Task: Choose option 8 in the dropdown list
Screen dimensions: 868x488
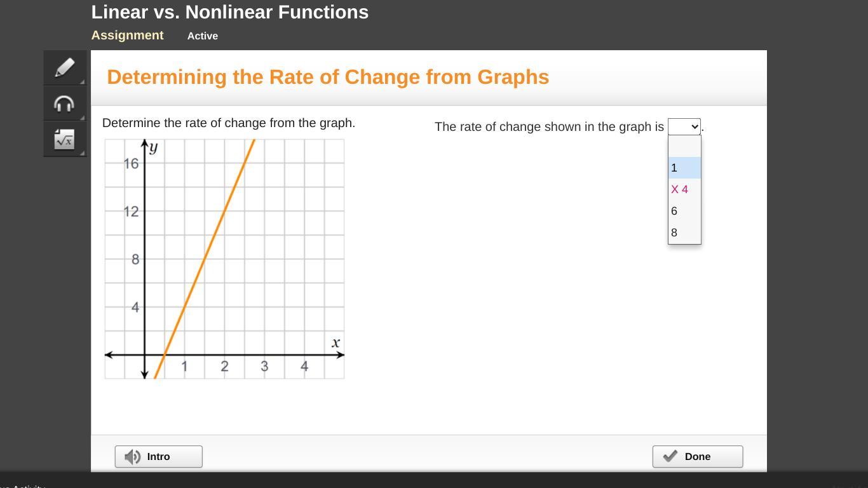Action: [x=684, y=233]
